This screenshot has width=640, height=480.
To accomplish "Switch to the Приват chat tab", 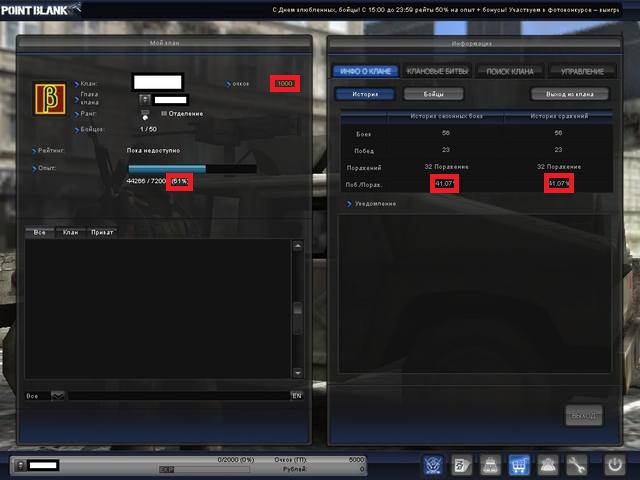I will coord(102,232).
